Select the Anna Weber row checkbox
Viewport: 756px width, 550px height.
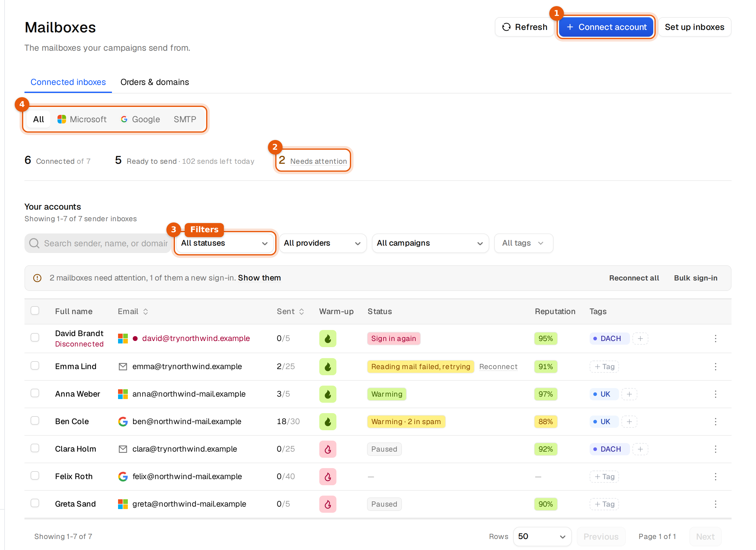35,393
